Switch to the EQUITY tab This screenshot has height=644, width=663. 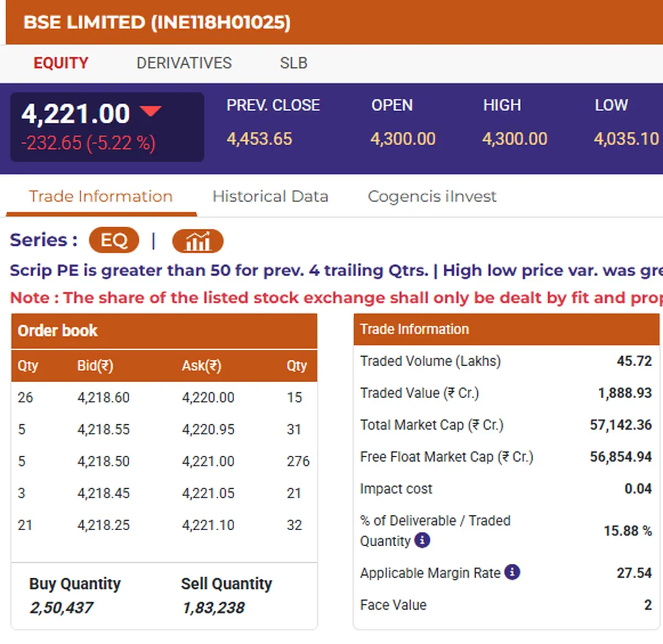click(x=61, y=63)
